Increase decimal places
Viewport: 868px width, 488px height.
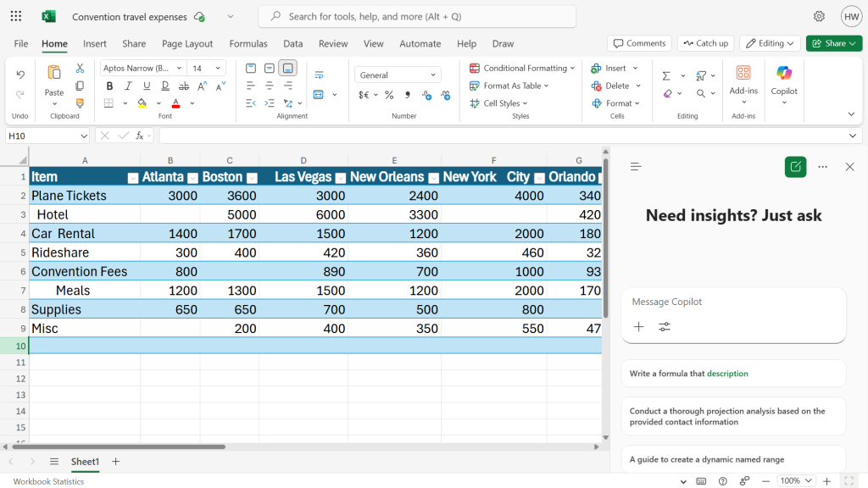(x=427, y=95)
